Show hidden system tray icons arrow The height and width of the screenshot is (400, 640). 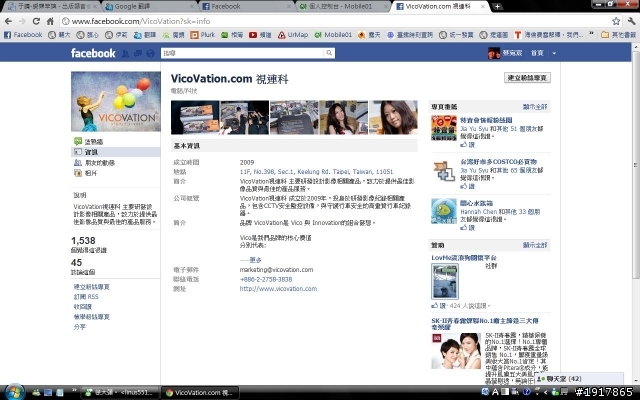click(x=545, y=392)
